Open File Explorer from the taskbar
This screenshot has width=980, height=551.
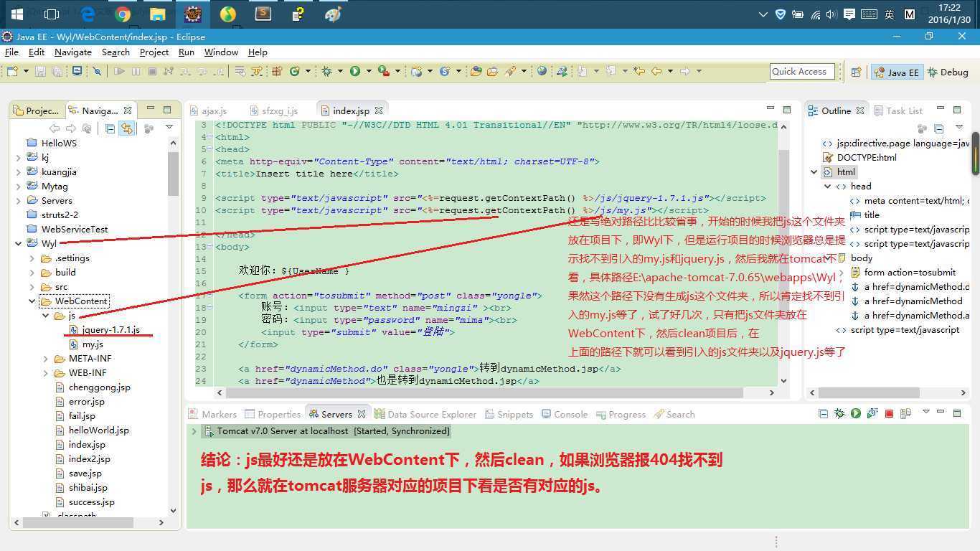tap(158, 14)
